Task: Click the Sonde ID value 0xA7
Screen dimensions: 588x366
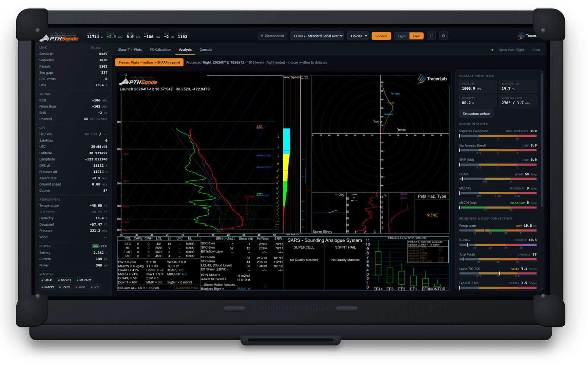Action: [x=103, y=54]
